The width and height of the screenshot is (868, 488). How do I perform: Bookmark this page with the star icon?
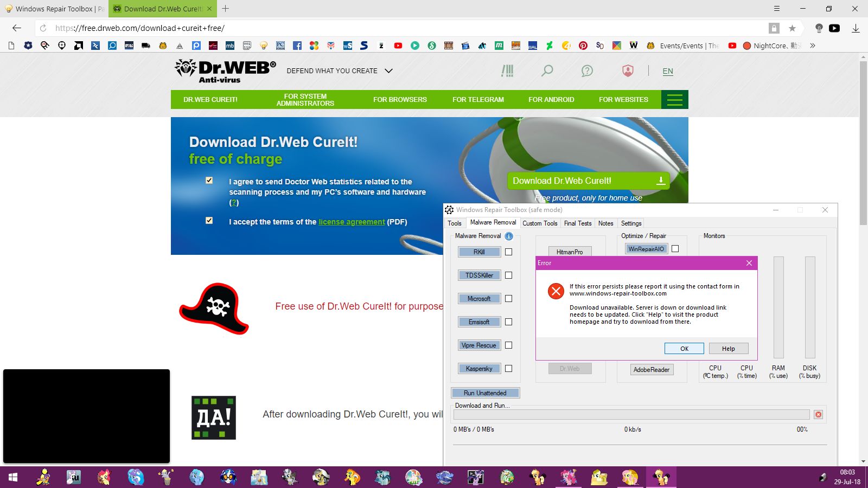(792, 28)
